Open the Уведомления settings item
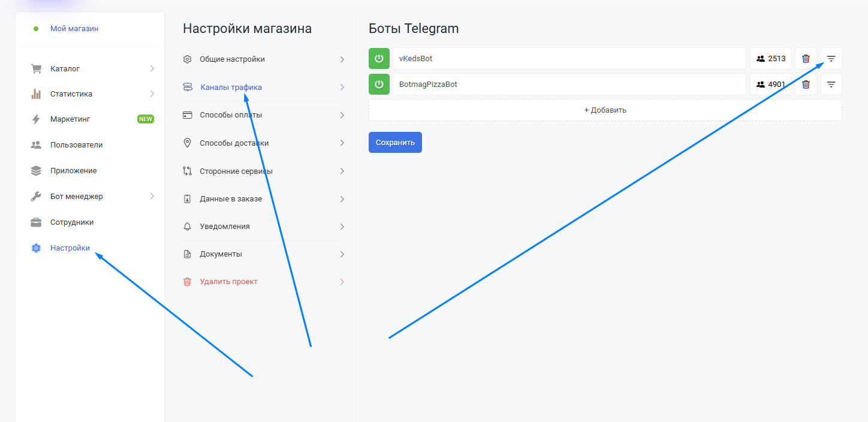 (225, 227)
